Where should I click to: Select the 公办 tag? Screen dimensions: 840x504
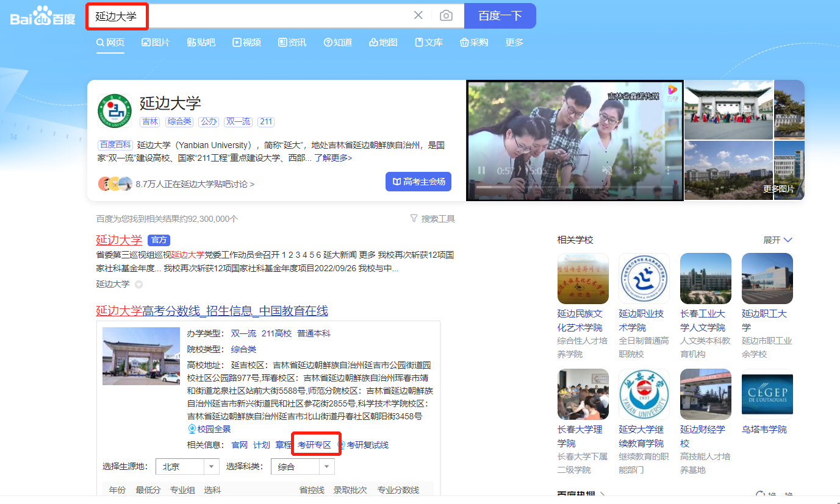tap(209, 121)
